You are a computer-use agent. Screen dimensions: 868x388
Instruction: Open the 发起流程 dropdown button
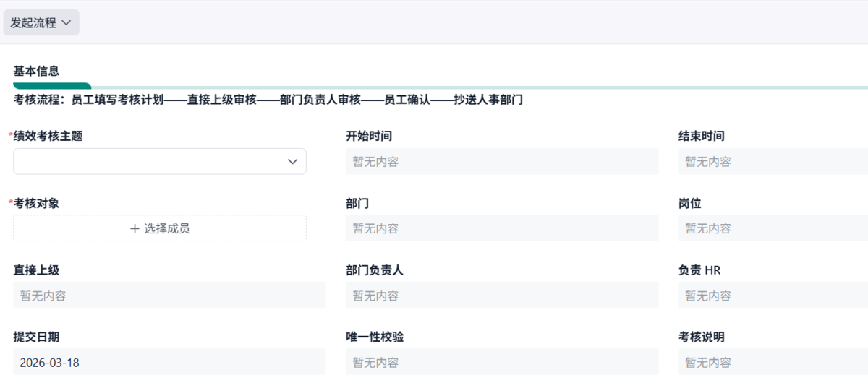[41, 22]
